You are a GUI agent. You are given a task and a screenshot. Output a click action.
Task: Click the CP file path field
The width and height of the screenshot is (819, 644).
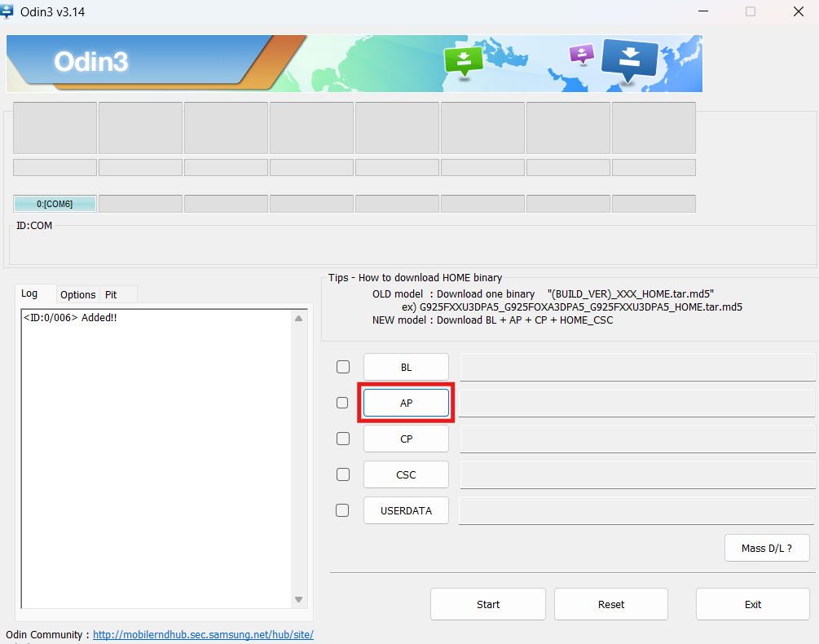638,439
